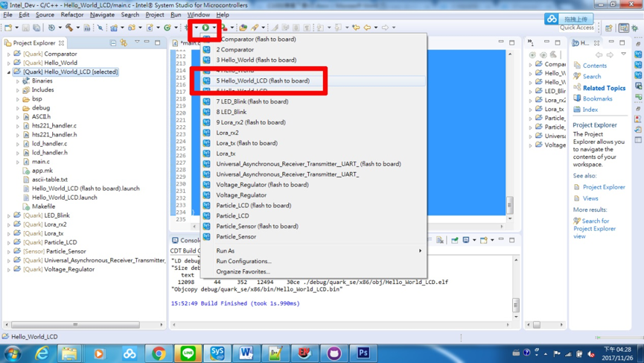Open the Run button dropdown arrow
644x363 pixels.
214,28
